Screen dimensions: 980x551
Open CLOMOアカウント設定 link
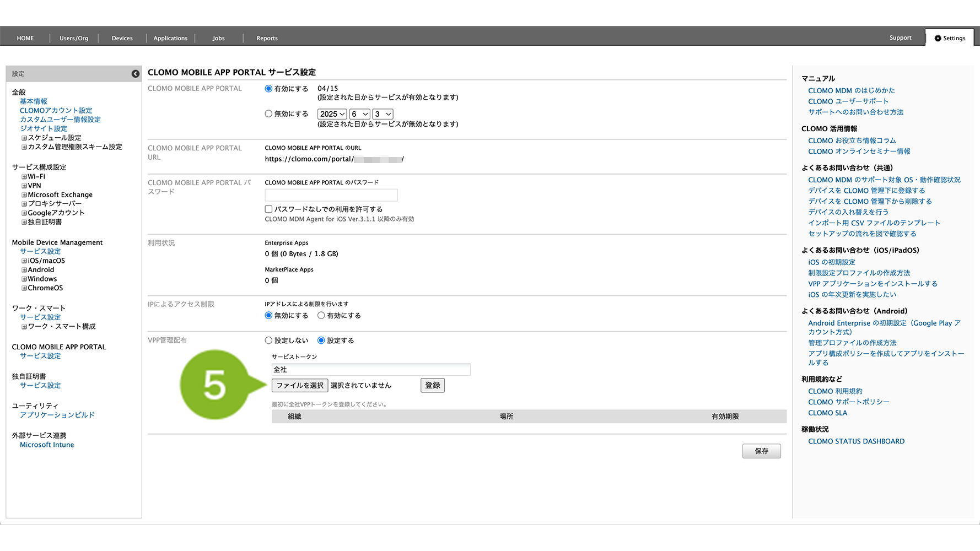(56, 110)
